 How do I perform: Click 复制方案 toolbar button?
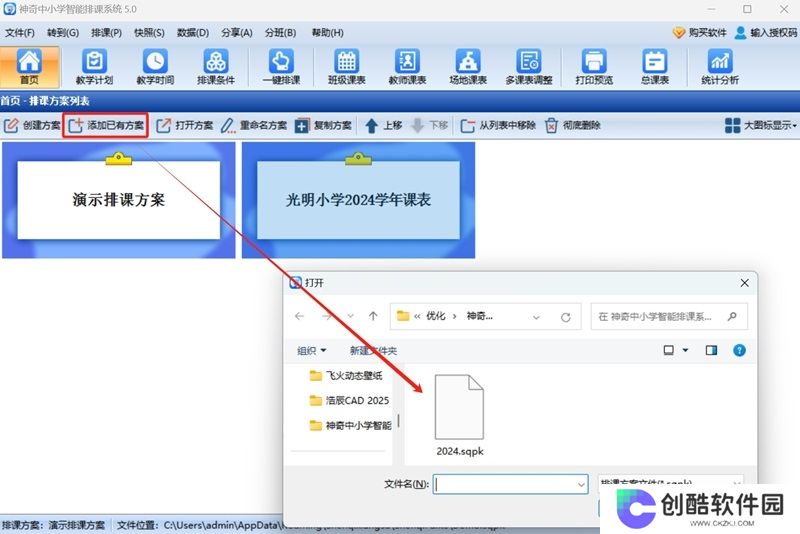tap(323, 125)
